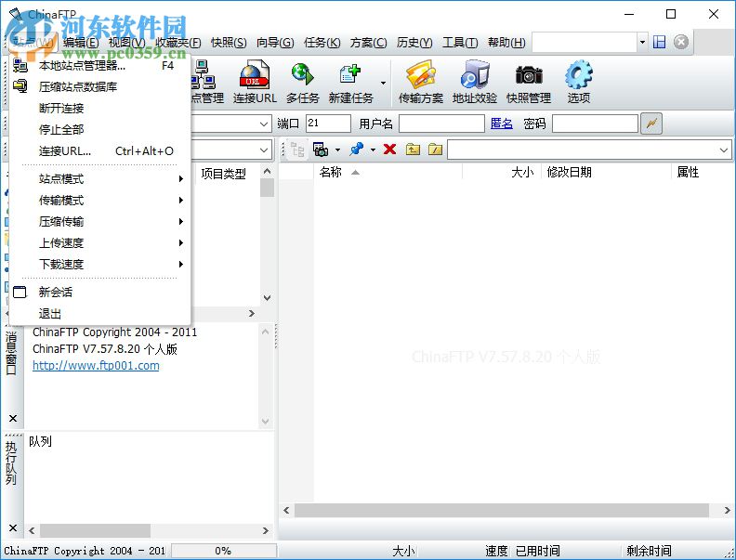
Task: Sort by 大小 column header
Action: coord(502,172)
